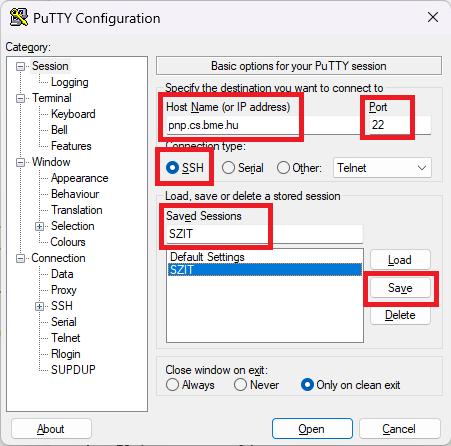Choose Never close window on exit
Image resolution: width=451 pixels, height=446 pixels.
pos(256,385)
